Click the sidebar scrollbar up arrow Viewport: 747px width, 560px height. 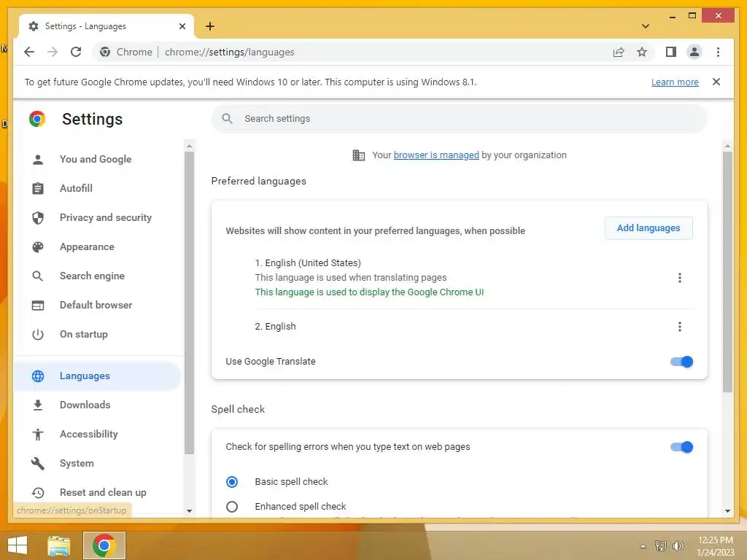pos(189,146)
